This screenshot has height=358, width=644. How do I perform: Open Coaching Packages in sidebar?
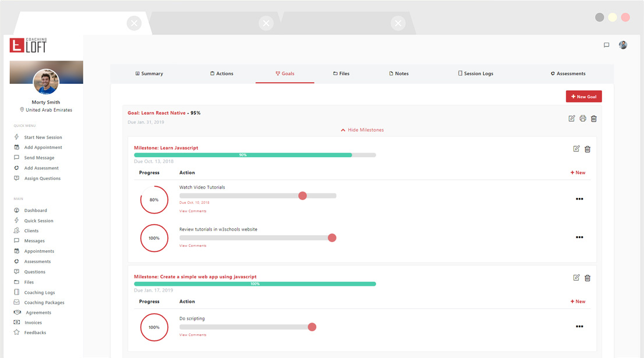[x=44, y=303]
